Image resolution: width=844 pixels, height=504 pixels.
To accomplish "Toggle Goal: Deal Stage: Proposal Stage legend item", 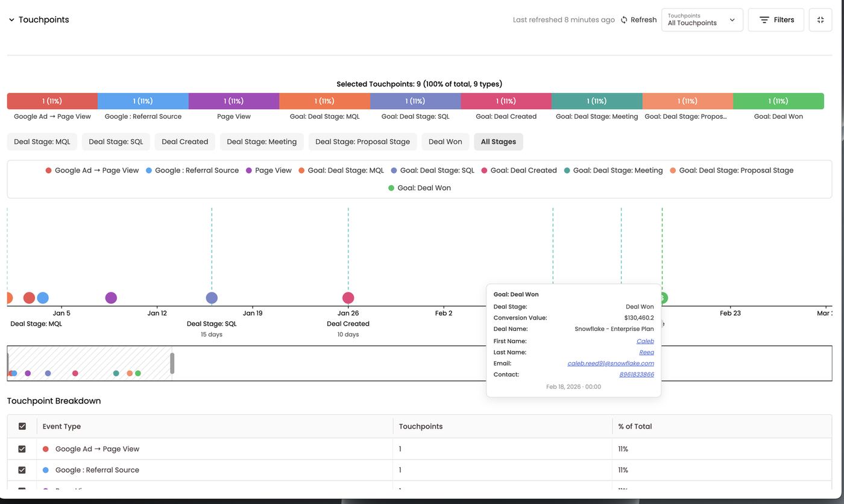I will [x=731, y=171].
